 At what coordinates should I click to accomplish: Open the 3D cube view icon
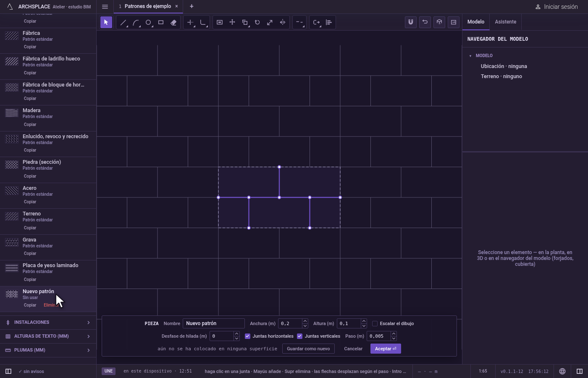pos(439,22)
